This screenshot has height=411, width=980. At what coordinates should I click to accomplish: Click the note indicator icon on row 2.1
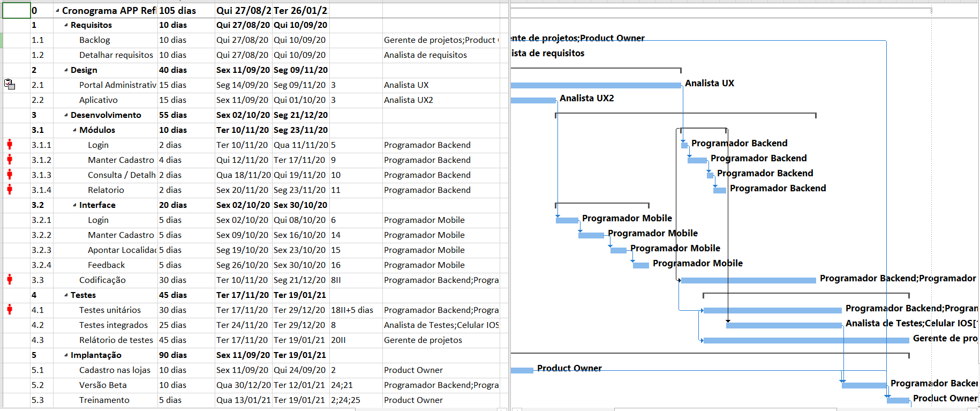[x=10, y=84]
